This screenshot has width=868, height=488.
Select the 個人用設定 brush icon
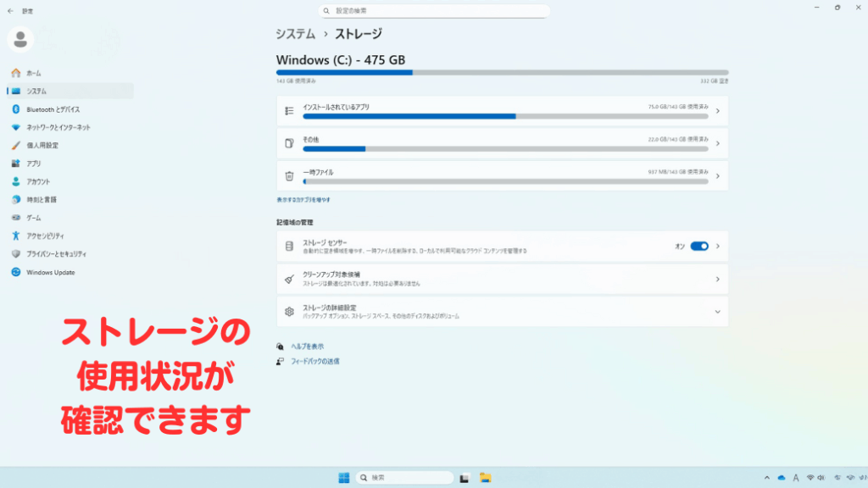click(15, 146)
